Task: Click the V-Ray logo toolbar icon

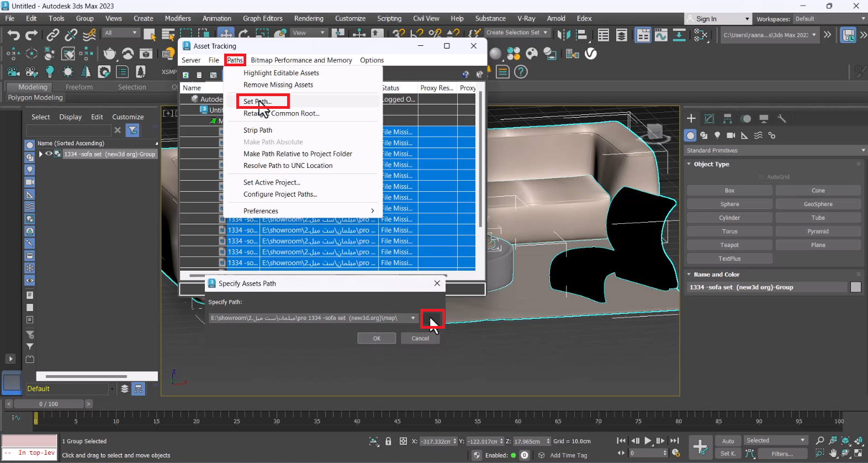Action: 591,54
